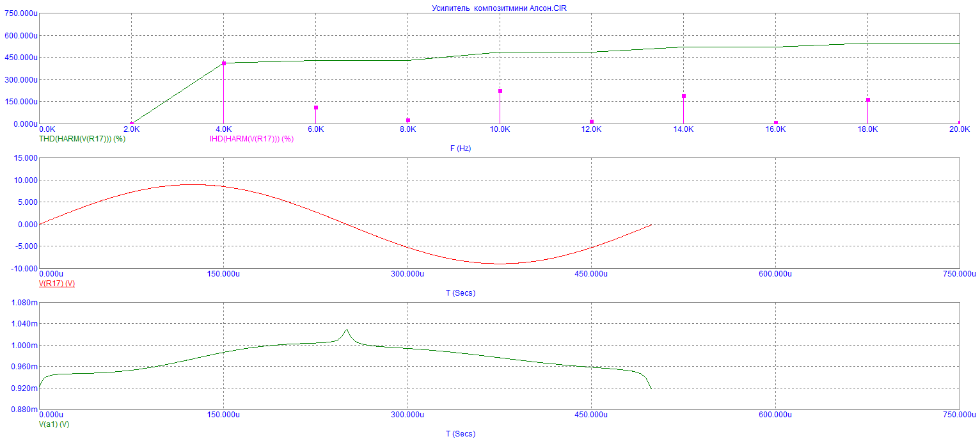Image resolution: width=980 pixels, height=448 pixels.
Task: Click the 10.0K frequency axis label
Action: [x=500, y=129]
